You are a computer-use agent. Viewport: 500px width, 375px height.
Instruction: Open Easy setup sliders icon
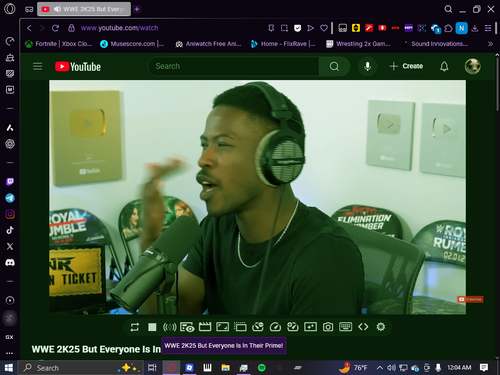pyautogui.click(x=488, y=28)
